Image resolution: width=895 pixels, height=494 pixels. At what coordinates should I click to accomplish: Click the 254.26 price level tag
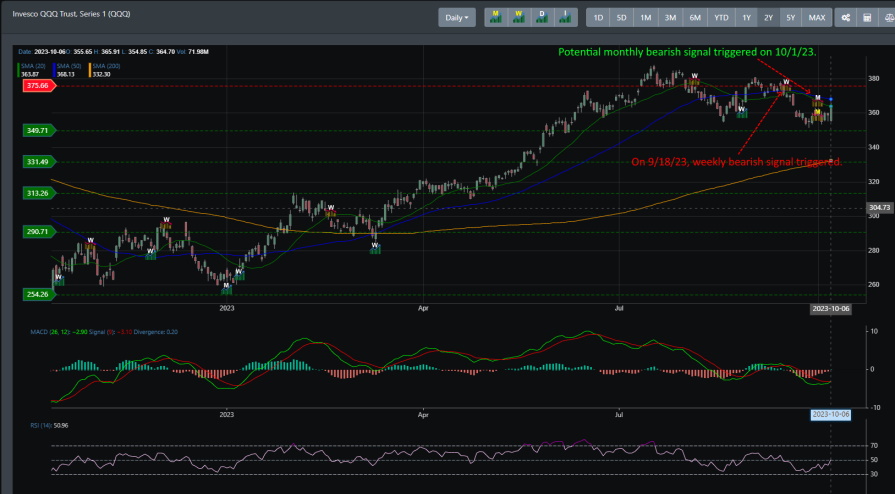tap(39, 294)
